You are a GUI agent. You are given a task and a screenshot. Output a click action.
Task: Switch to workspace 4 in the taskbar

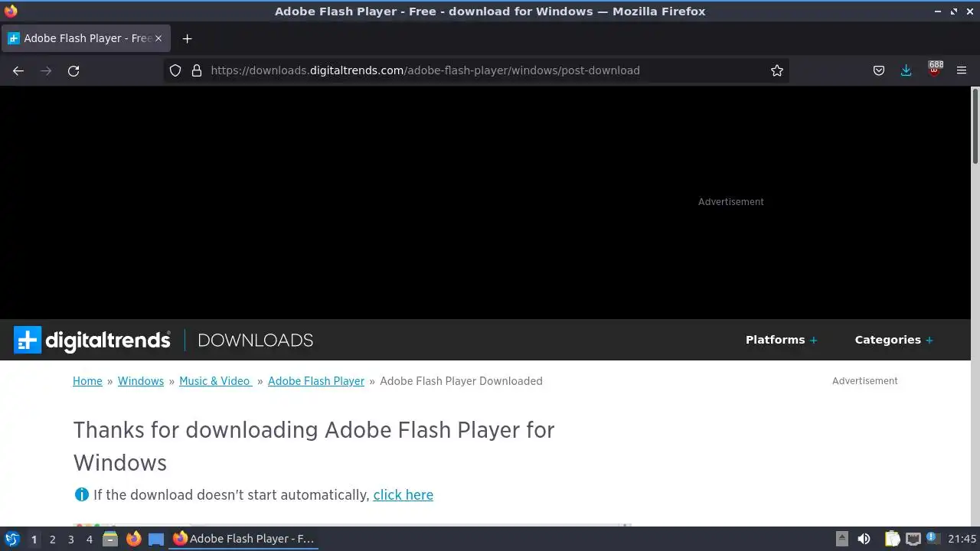coord(89,540)
